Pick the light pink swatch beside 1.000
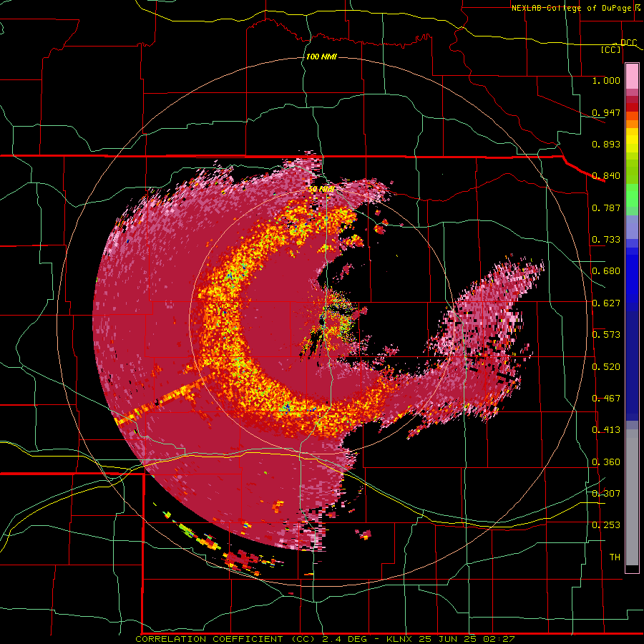This screenshot has height=644, width=644. [632, 77]
